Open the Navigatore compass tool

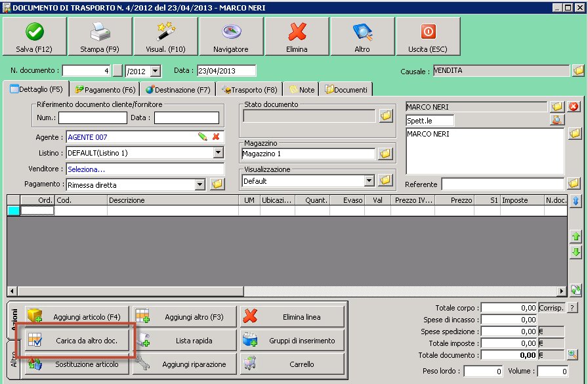232,36
